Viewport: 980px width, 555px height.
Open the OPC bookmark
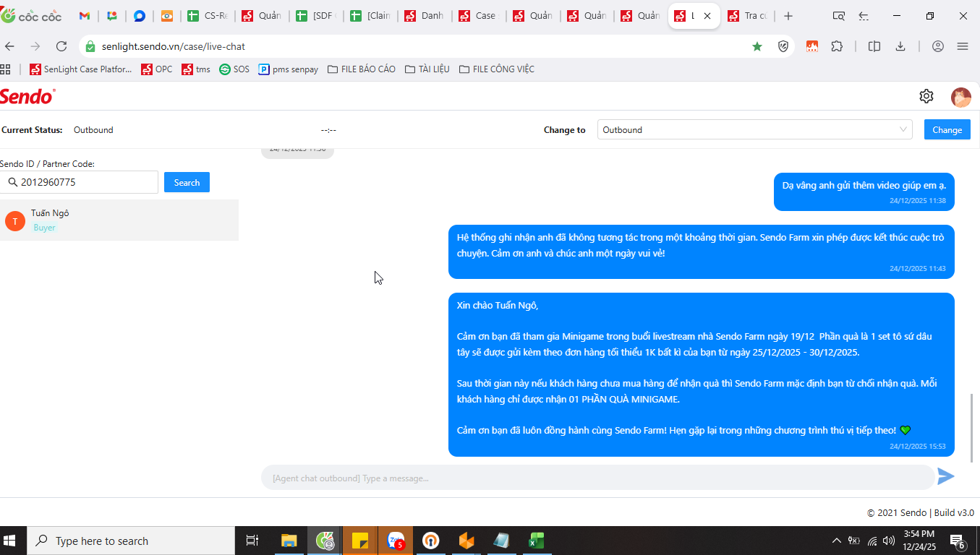157,69
